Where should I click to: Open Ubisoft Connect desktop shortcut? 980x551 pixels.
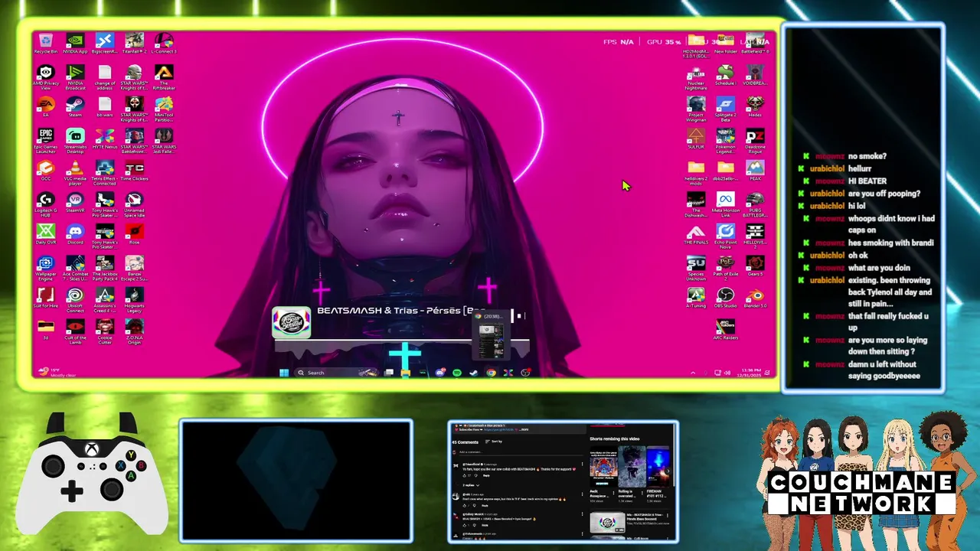[x=75, y=300]
